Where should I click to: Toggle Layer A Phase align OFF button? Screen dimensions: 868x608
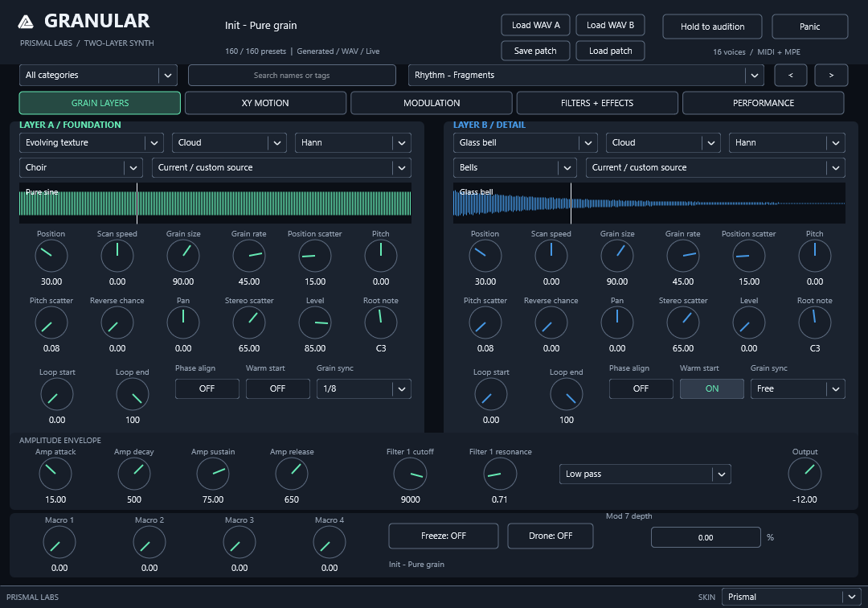(x=207, y=388)
